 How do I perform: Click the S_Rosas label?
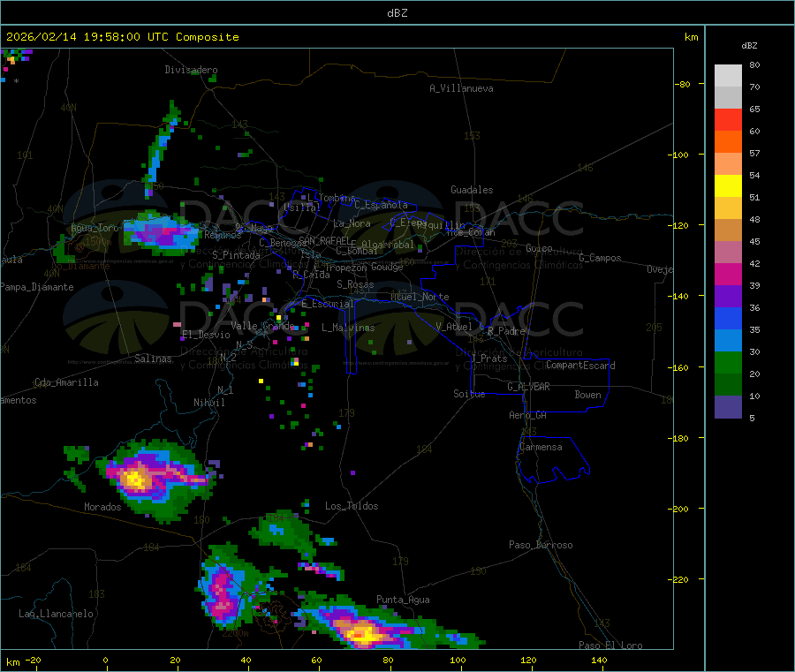(x=355, y=284)
